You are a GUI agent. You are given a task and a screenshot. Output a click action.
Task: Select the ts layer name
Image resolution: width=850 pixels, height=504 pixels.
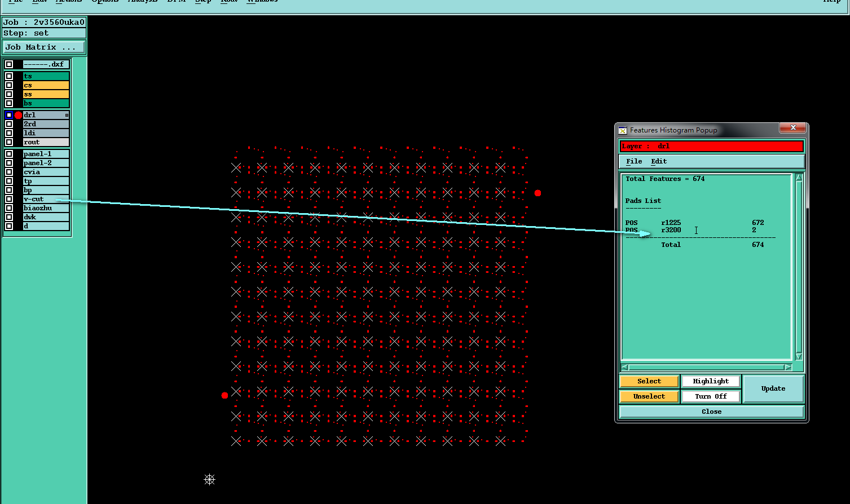46,76
